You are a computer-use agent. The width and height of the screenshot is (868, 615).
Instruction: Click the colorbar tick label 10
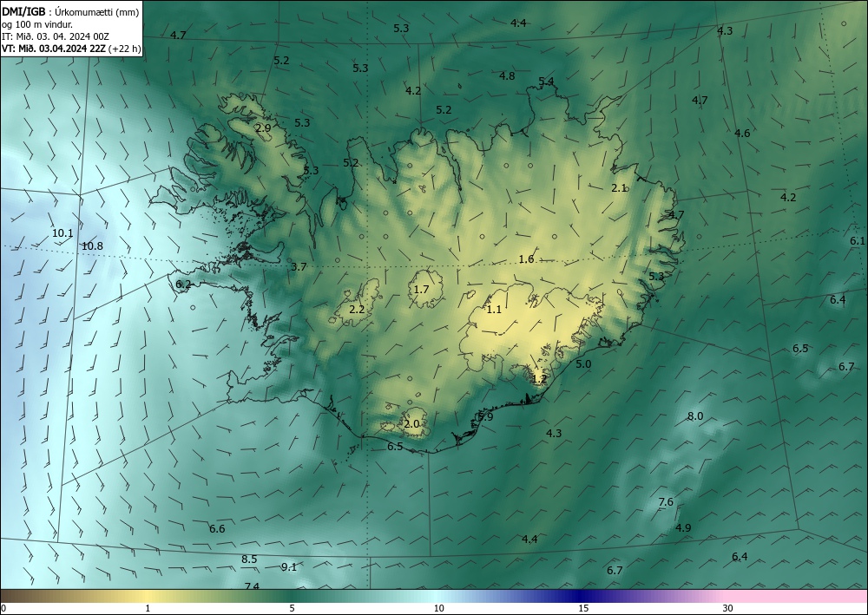pos(438,608)
